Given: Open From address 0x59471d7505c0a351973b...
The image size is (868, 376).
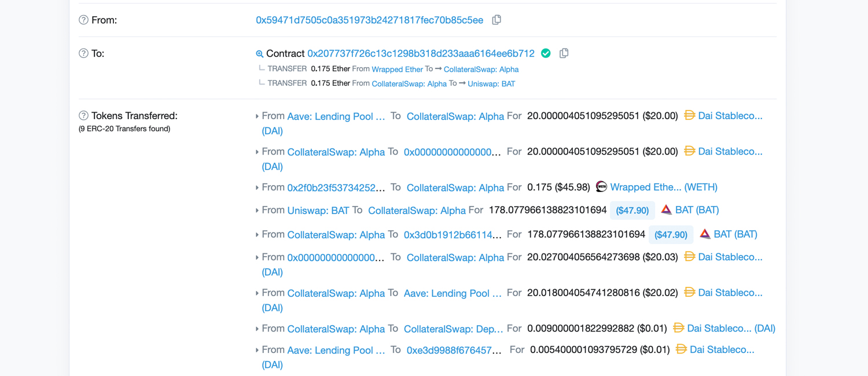Looking at the screenshot, I should point(369,20).
